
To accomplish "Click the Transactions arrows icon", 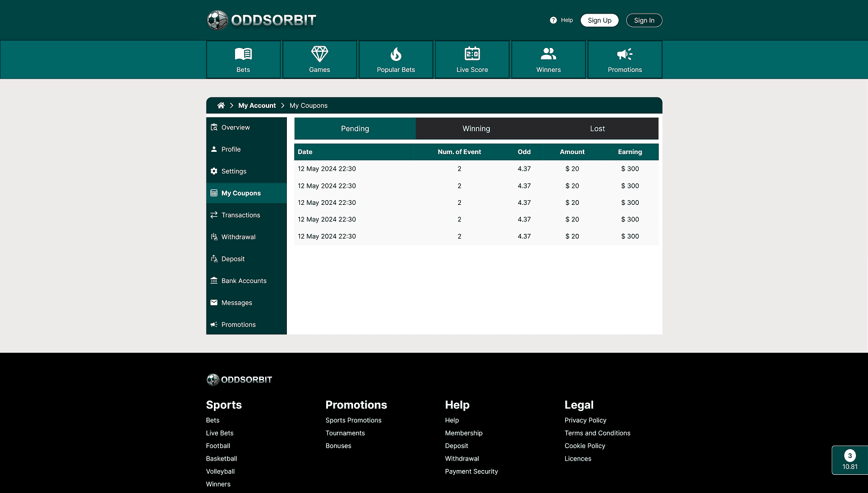I will coord(214,215).
